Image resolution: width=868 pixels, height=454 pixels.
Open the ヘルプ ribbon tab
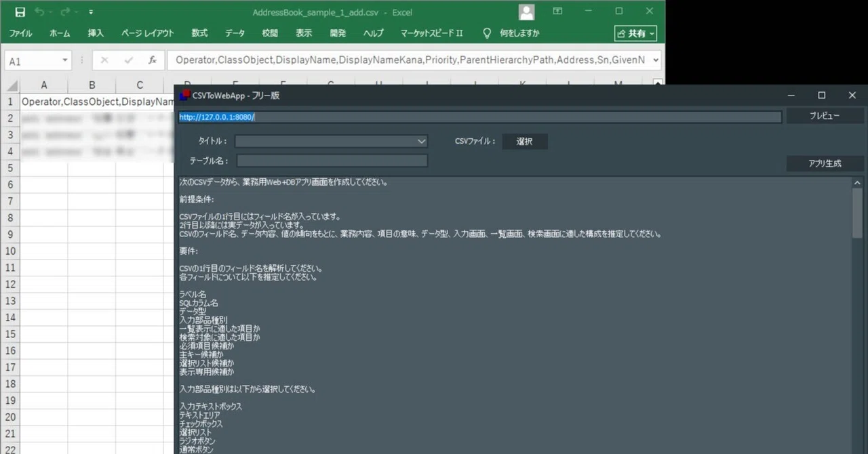coord(373,33)
